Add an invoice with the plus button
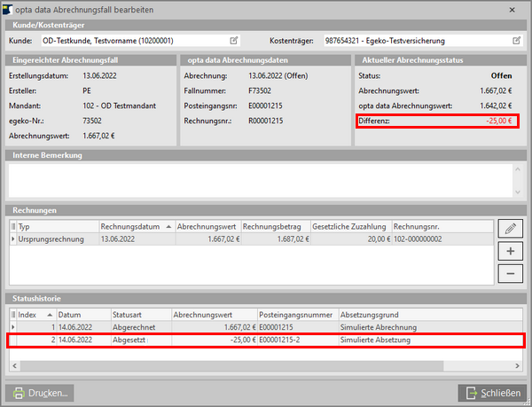Image resolution: width=532 pixels, height=407 pixels. point(510,251)
